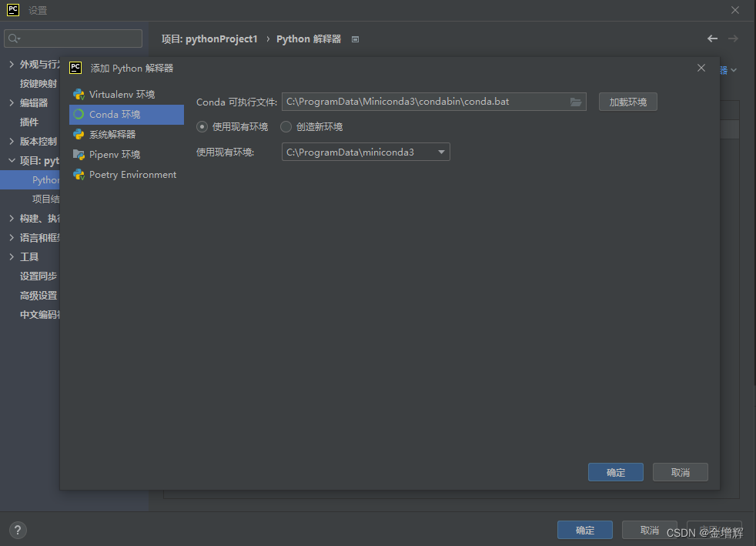Go forward with the right arrow in Settings

(733, 39)
